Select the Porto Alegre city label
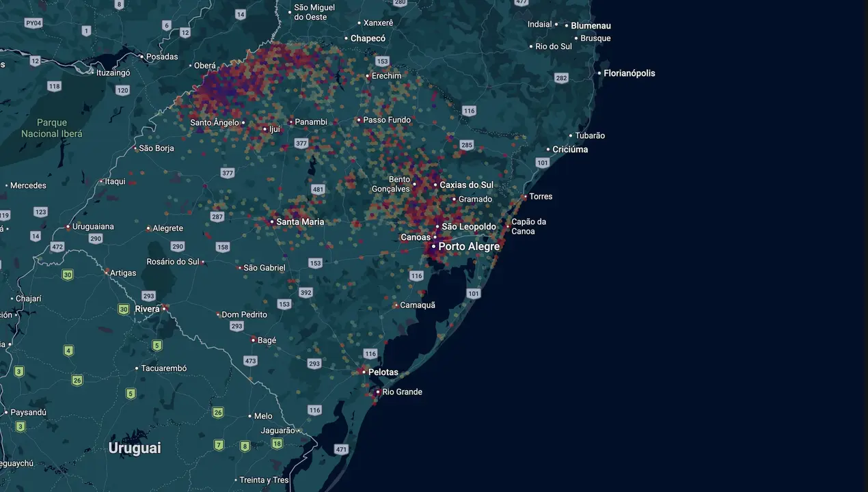The height and width of the screenshot is (492, 868). (x=469, y=246)
